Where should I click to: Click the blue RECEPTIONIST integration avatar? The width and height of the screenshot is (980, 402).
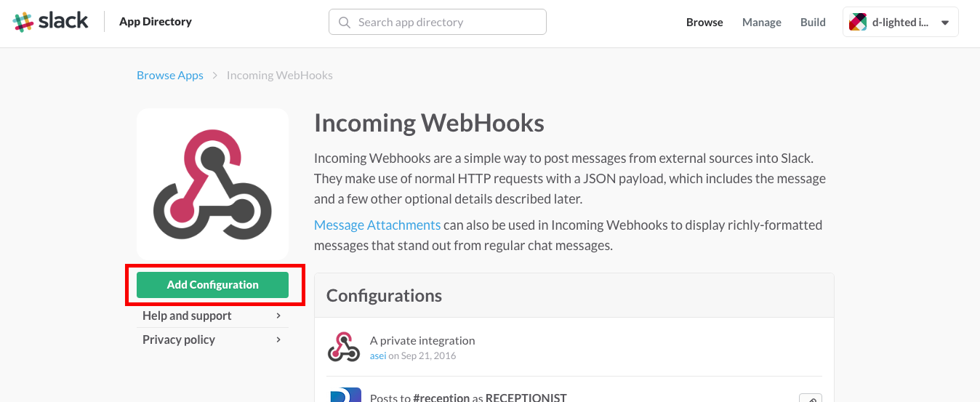tap(344, 396)
